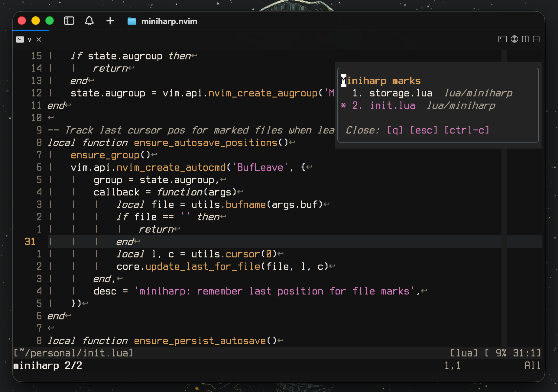Viewport: 558px width, 392px height.
Task: Click utils.bufname(args.buf) expression
Action: 257,204
